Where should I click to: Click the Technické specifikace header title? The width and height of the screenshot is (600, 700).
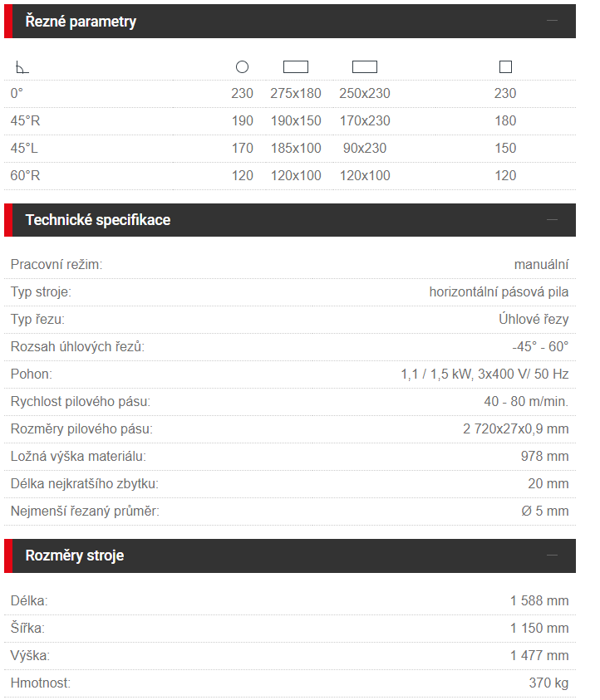tap(98, 220)
